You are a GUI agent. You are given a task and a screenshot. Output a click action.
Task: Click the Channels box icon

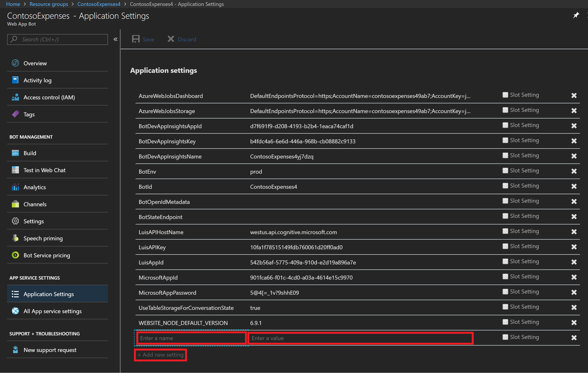[x=15, y=204]
